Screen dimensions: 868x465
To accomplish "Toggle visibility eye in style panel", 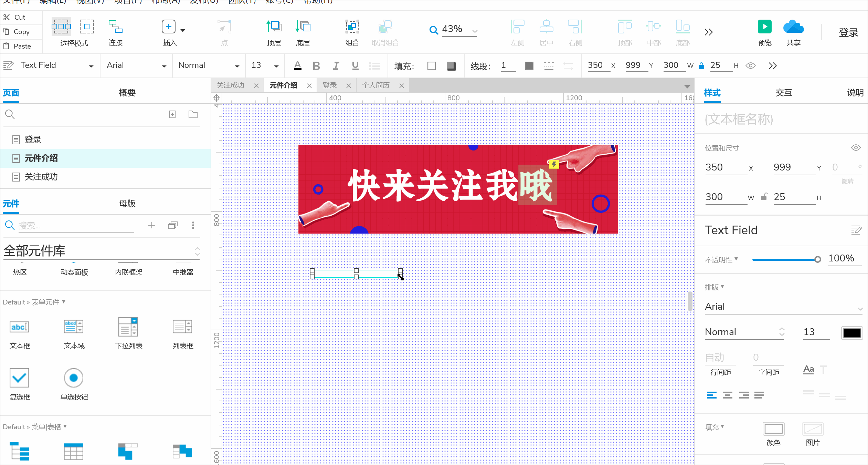I will pyautogui.click(x=856, y=148).
